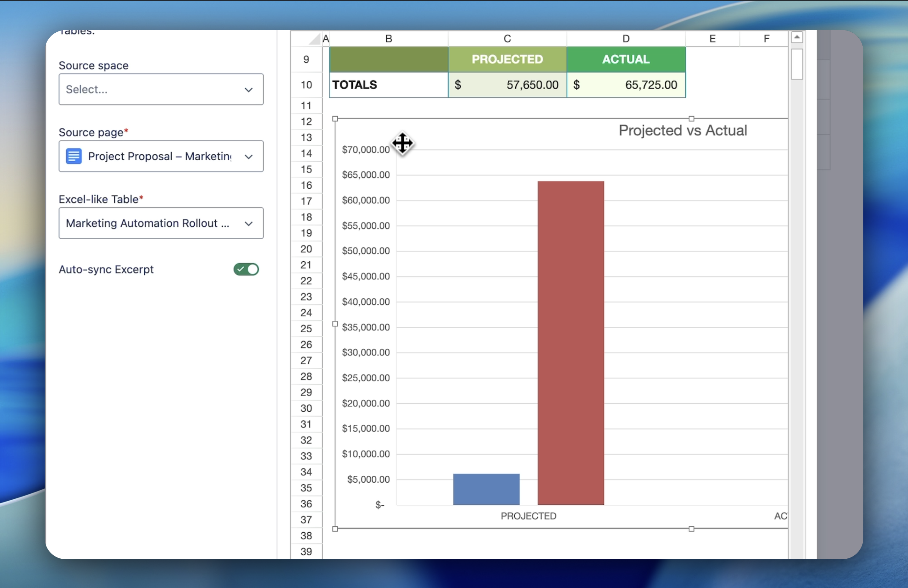908x588 pixels.
Task: Disable the Auto-sync Excerpt toggle
Action: (x=246, y=269)
